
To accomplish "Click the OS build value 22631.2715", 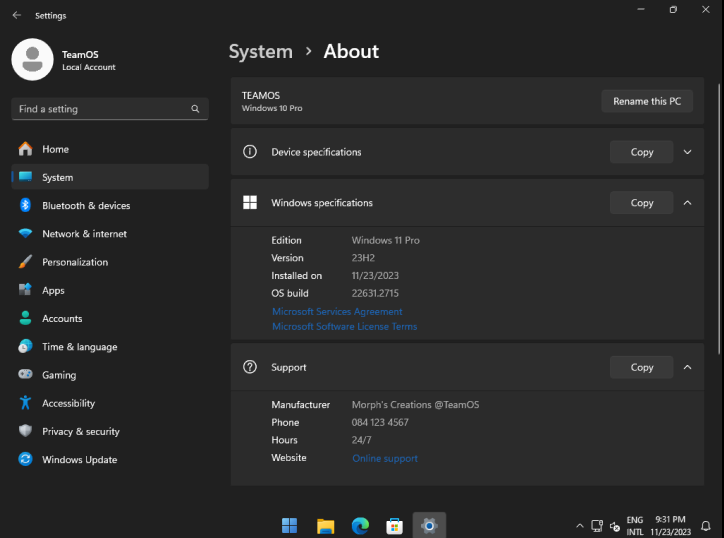I will pyautogui.click(x=375, y=293).
